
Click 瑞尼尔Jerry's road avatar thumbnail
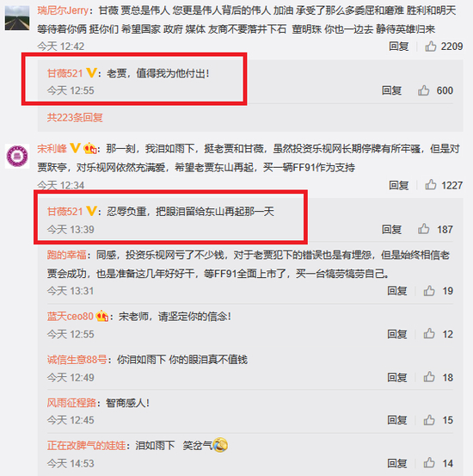click(17, 18)
